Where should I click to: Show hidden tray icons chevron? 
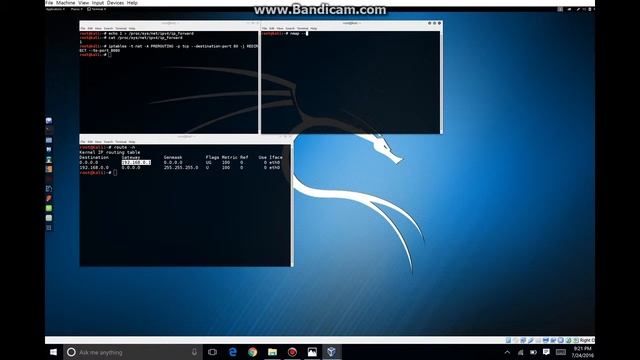[507, 352]
